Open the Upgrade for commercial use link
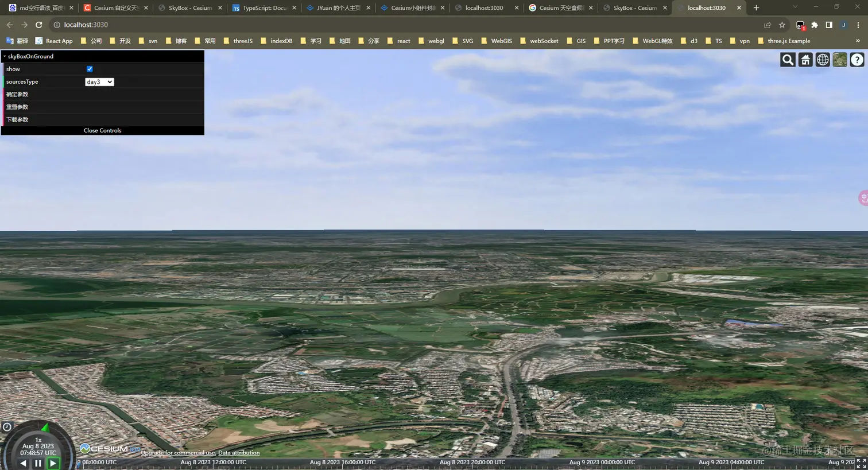Screen dimensions: 868x470 (x=178, y=453)
